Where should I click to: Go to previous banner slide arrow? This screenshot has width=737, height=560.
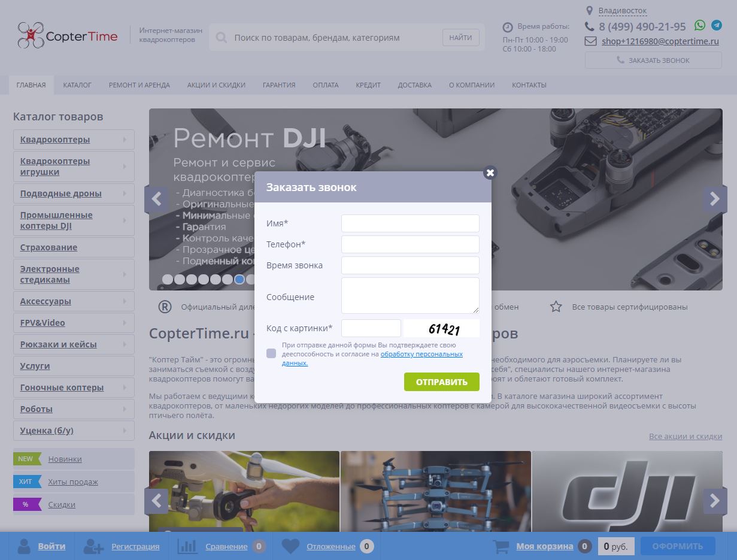(x=156, y=199)
